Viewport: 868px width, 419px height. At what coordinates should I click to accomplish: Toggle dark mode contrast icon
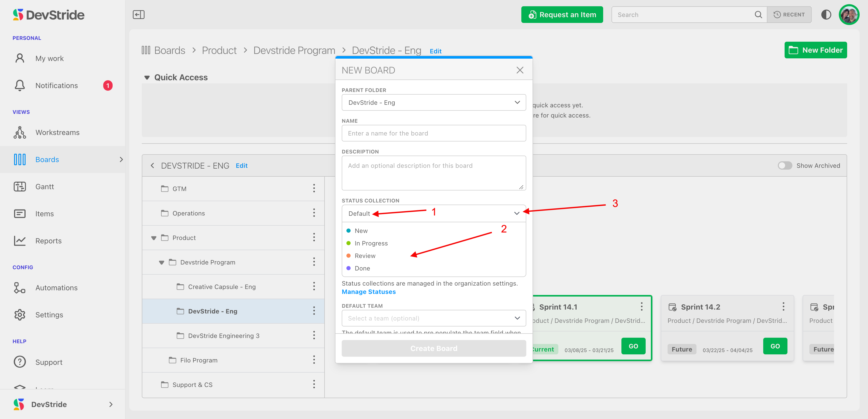(x=826, y=15)
